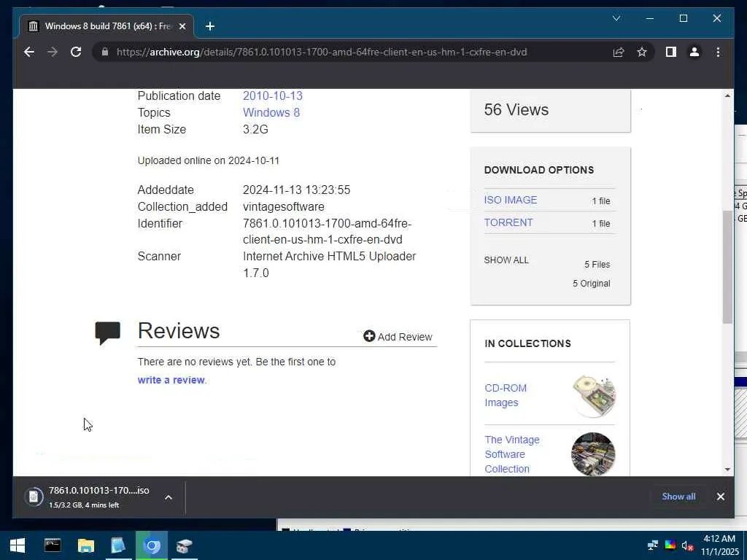
Task: Click the 5 Files count
Action: coord(597,264)
